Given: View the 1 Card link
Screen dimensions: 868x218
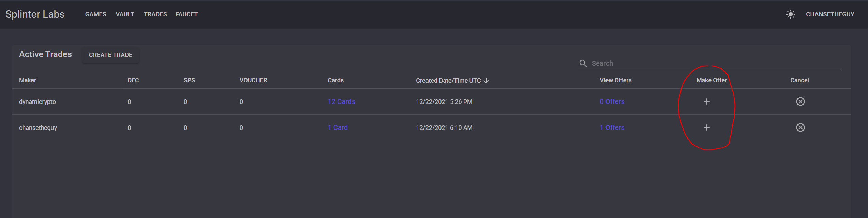Looking at the screenshot, I should coord(338,127).
